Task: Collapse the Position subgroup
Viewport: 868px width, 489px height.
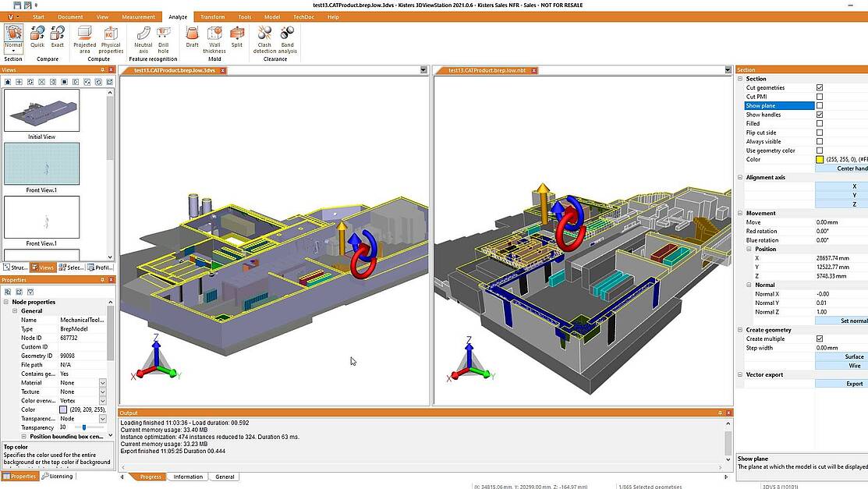Action: click(x=749, y=249)
